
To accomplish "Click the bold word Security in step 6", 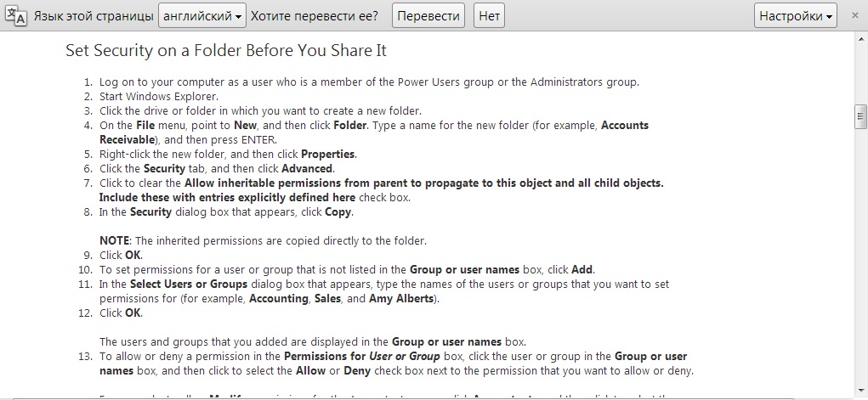I will (164, 169).
